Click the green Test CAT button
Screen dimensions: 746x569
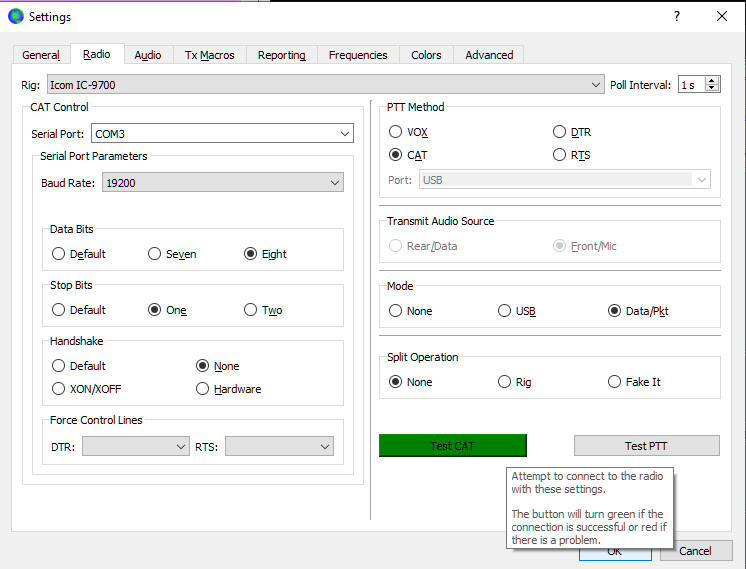click(x=452, y=446)
